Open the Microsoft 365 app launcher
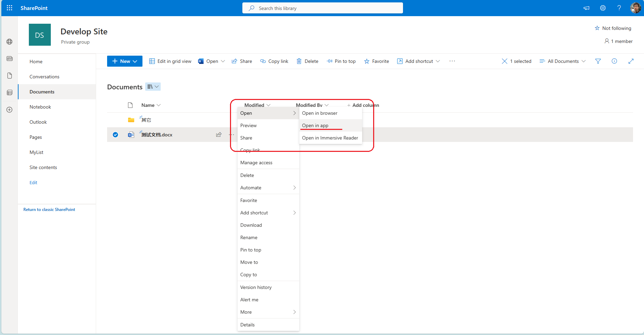This screenshot has height=335, width=644. (9, 8)
